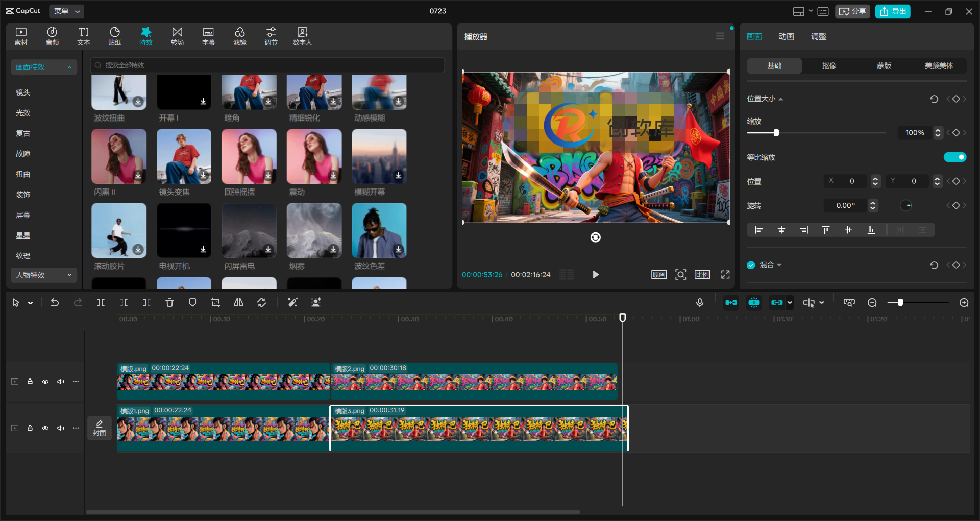Viewport: 980px width, 521px height.
Task: Click the fullscreen preview icon
Action: [725, 275]
